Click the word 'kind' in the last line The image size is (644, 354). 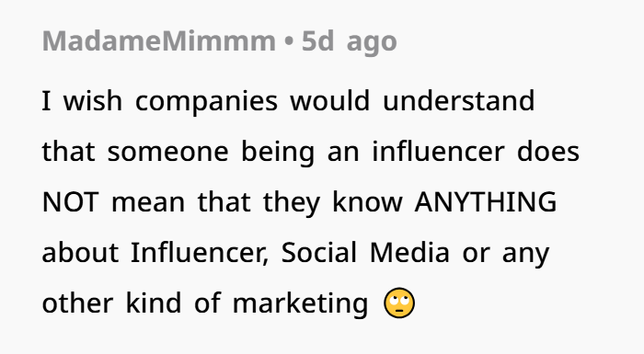coord(154,303)
